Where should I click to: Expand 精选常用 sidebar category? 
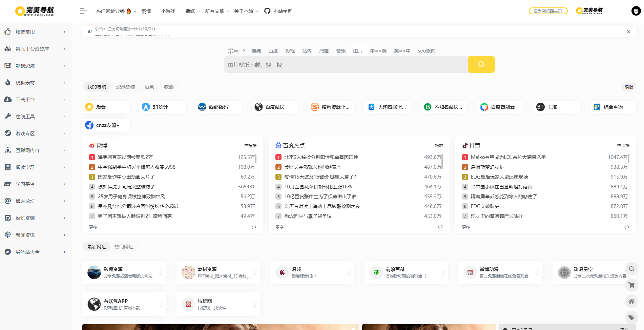35,32
